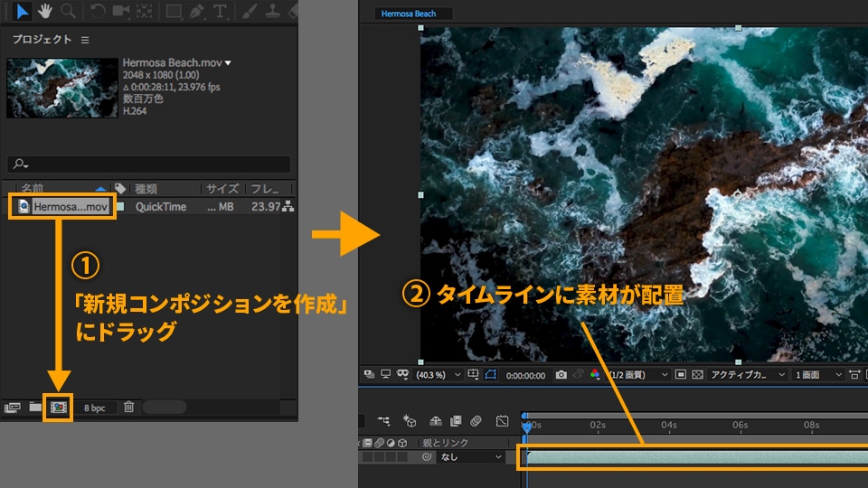This screenshot has height=488, width=868.
Task: Select the Zoom magnifier tool
Action: [68, 12]
